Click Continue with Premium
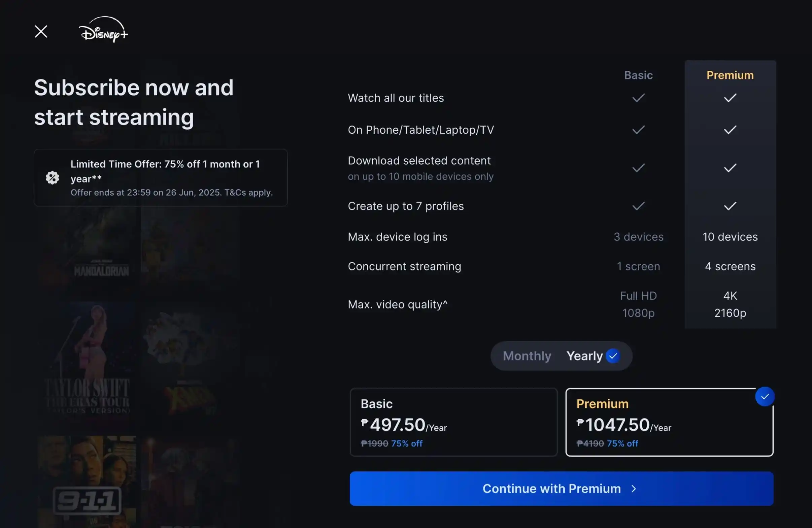Screen dimensions: 812x528 [562, 488]
